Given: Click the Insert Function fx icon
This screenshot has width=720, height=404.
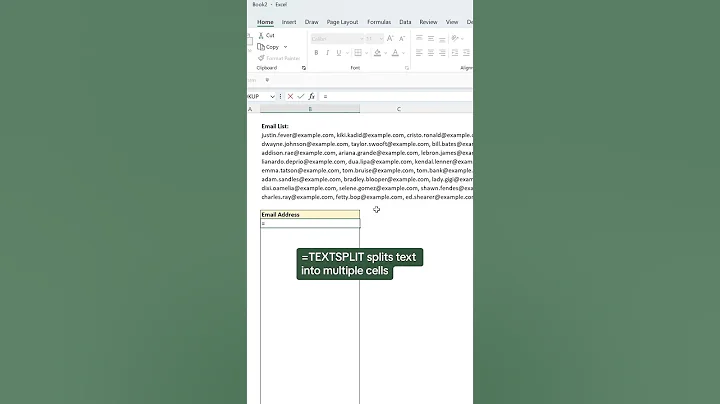Looking at the screenshot, I should point(311,96).
